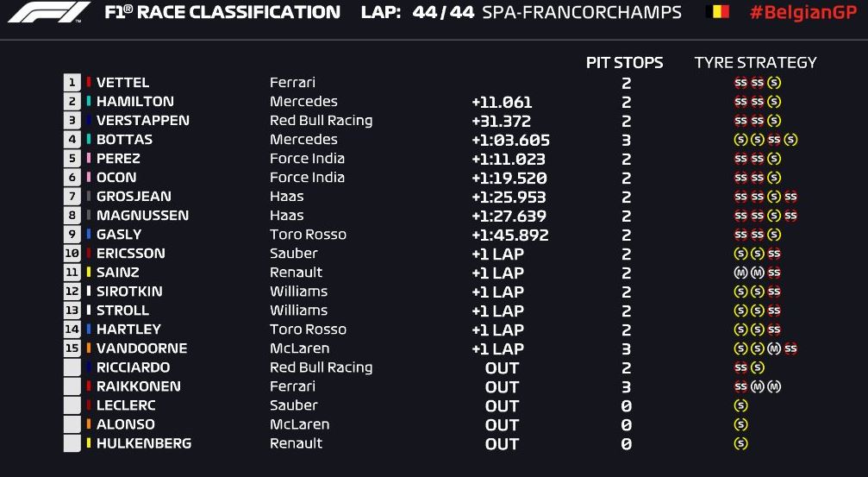Click the Ferrari team colour bar by Vettel
This screenshot has height=477, width=868.
click(89, 83)
